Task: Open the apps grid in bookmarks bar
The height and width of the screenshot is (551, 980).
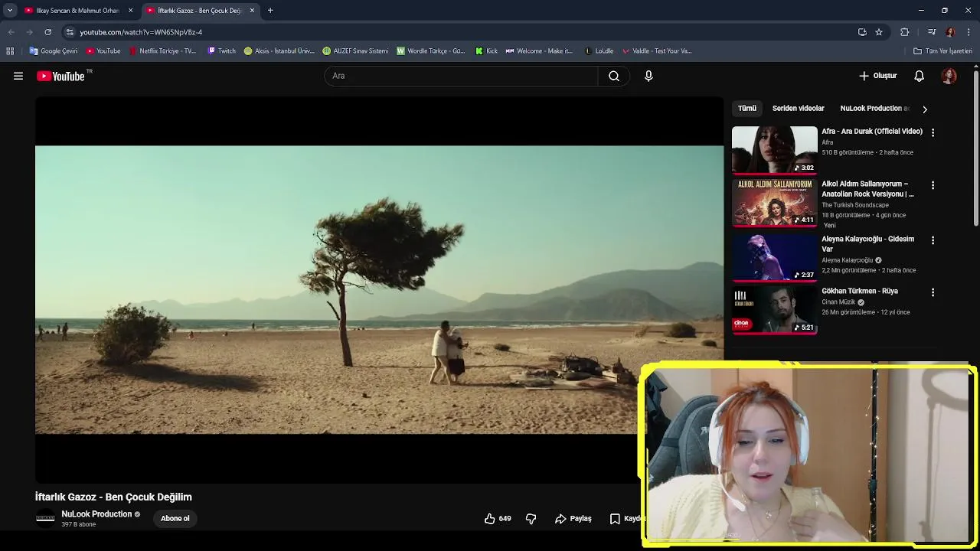Action: [10, 51]
